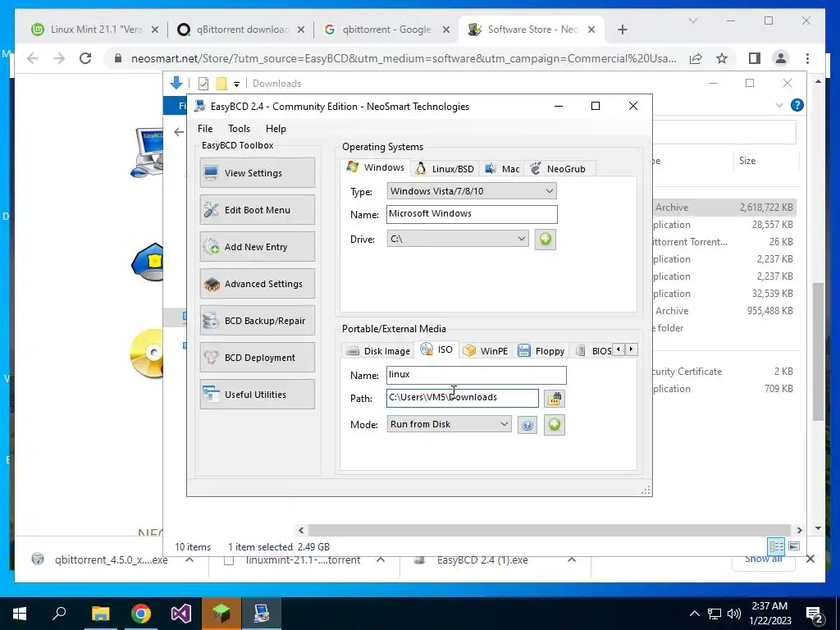Switch to the qbittorrent Google tab
Image resolution: width=840 pixels, height=630 pixels.
pos(387,30)
